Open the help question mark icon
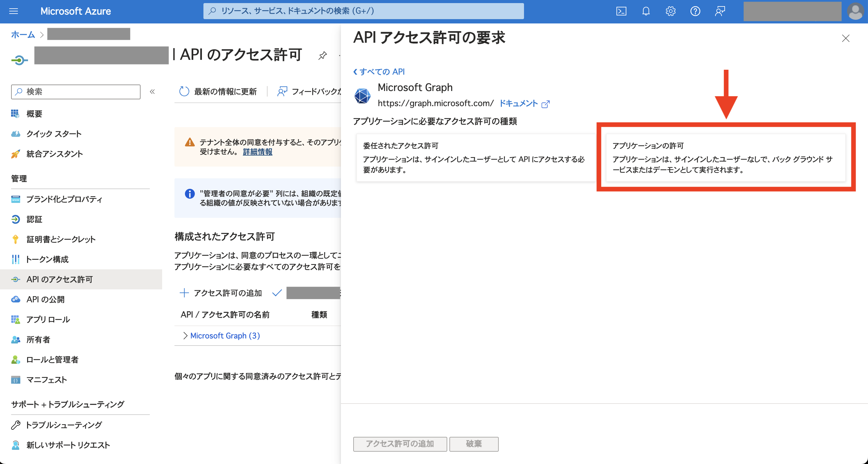 click(x=695, y=11)
